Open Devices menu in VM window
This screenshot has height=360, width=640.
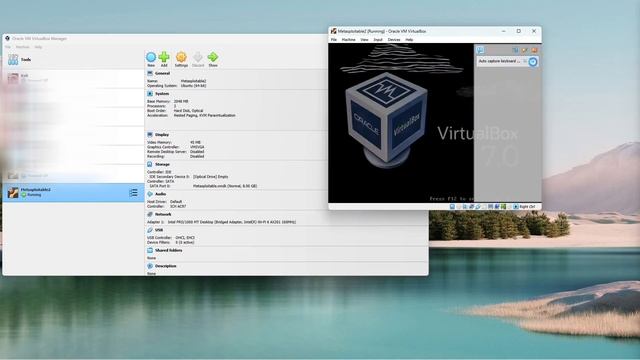pos(394,40)
